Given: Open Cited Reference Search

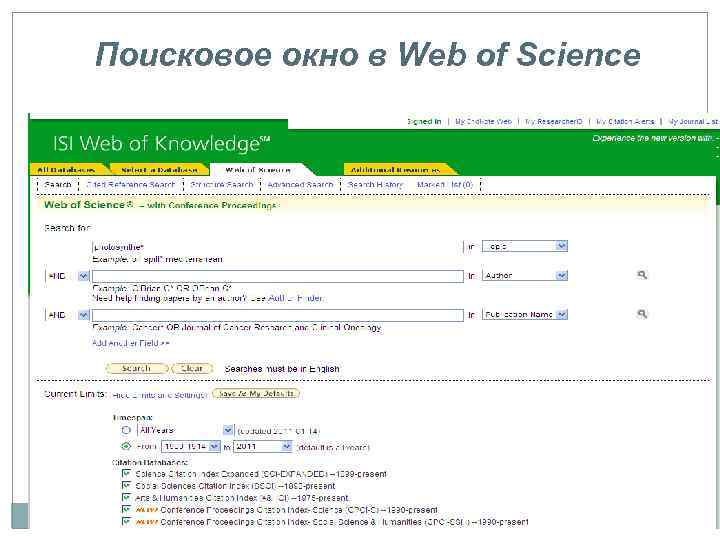Looking at the screenshot, I should (131, 185).
